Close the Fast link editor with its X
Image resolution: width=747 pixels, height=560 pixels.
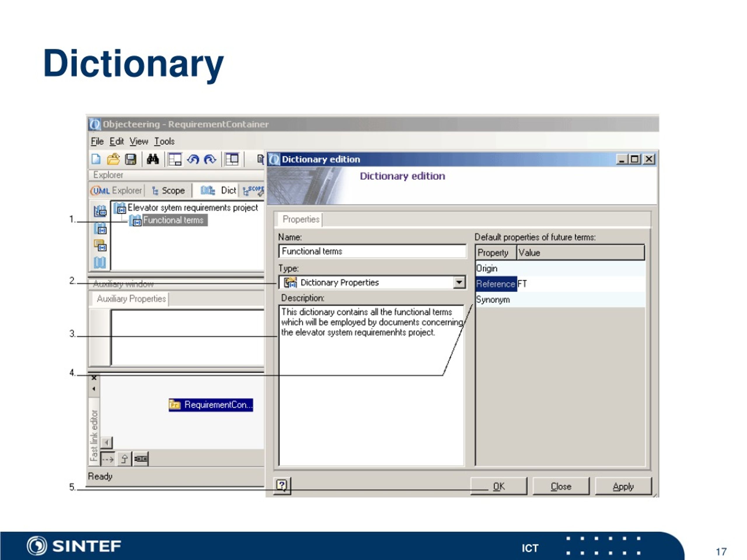pos(94,378)
